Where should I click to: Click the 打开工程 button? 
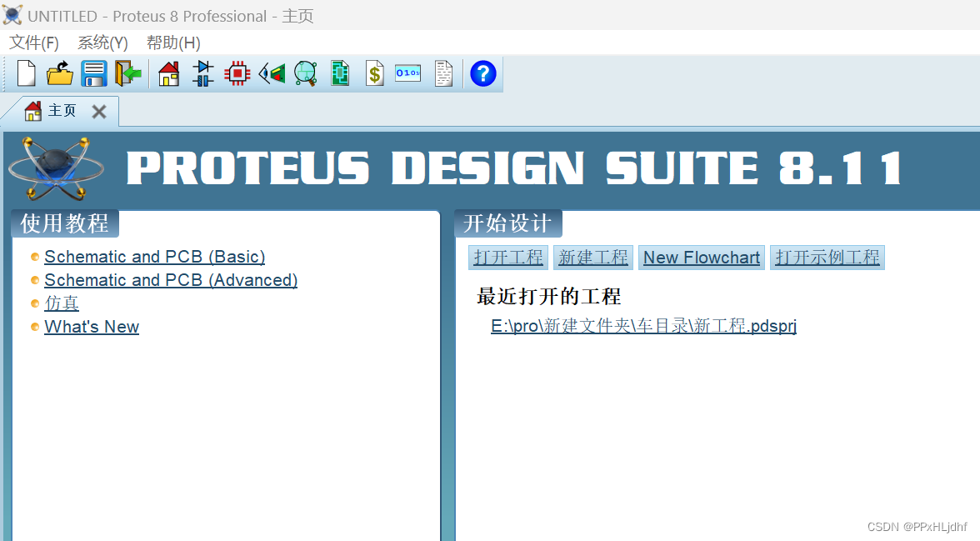[508, 258]
